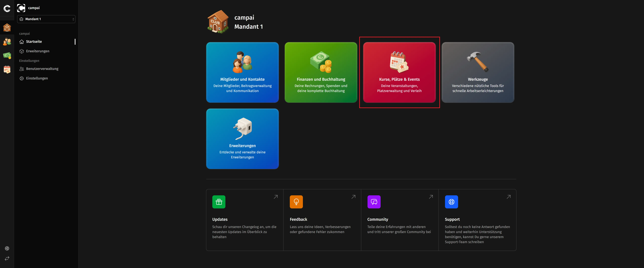Click the power plug illustration
The height and width of the screenshot is (268, 644).
pos(243,129)
